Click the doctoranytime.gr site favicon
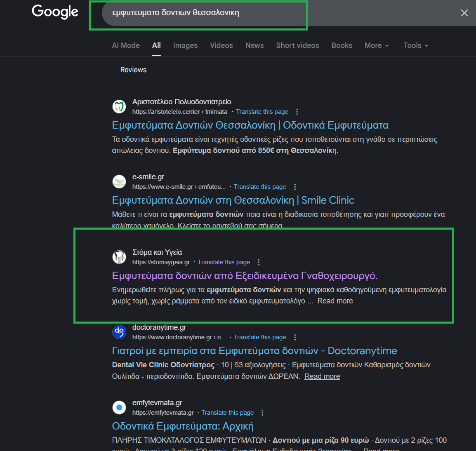 [x=119, y=331]
